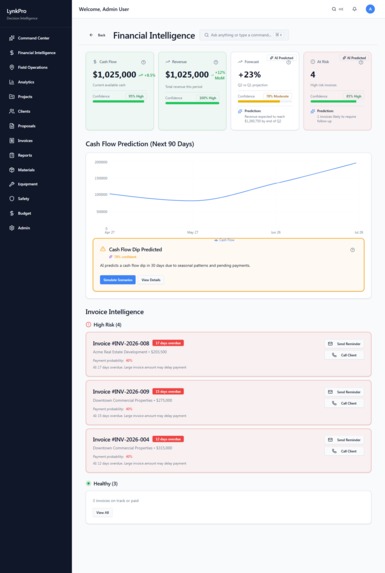Screen dimensions: 385x573
Task: Call Client for Invoice INV-2026-004
Action: 344,451
